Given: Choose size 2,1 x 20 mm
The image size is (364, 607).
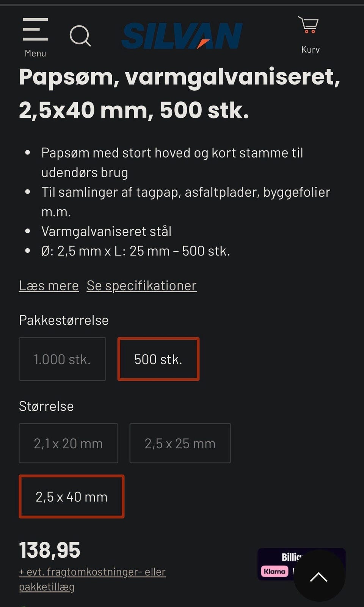Looking at the screenshot, I should (x=68, y=443).
